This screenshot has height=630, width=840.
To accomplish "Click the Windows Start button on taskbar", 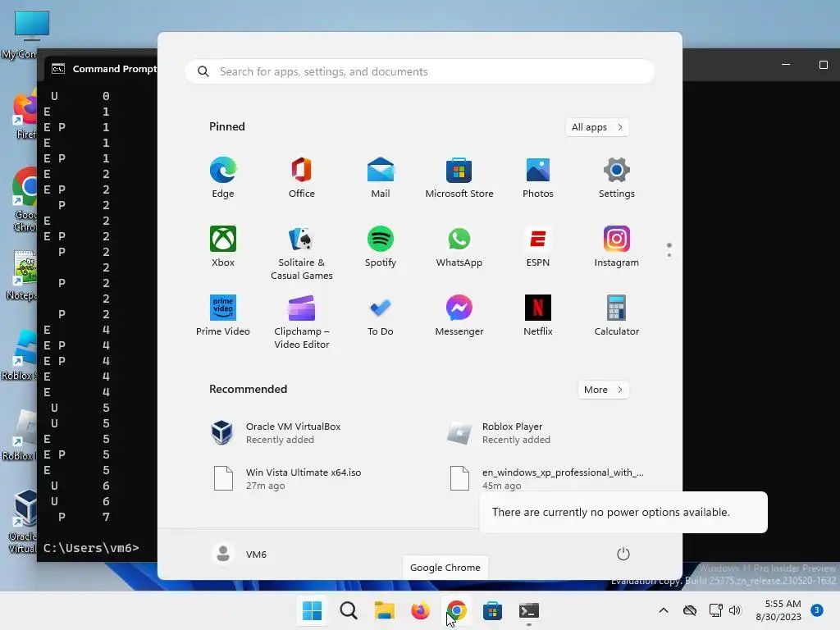I will [313, 610].
